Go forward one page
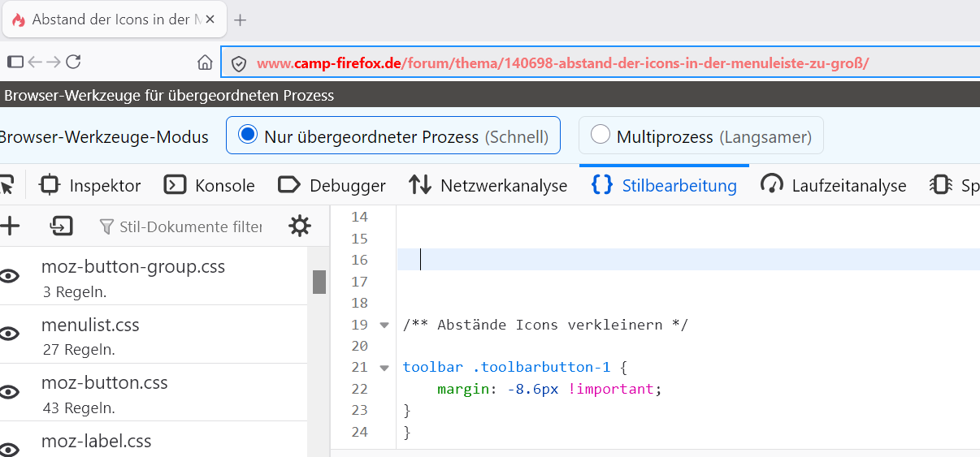This screenshot has height=457, width=980. [54, 62]
